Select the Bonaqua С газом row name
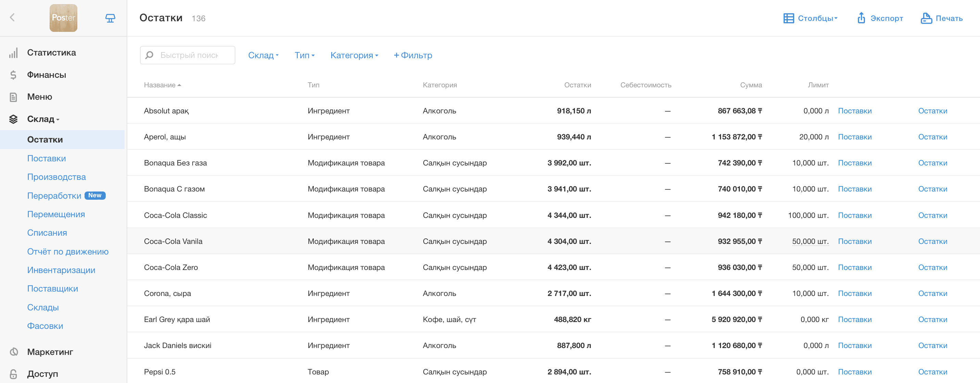980x383 pixels. (174, 189)
